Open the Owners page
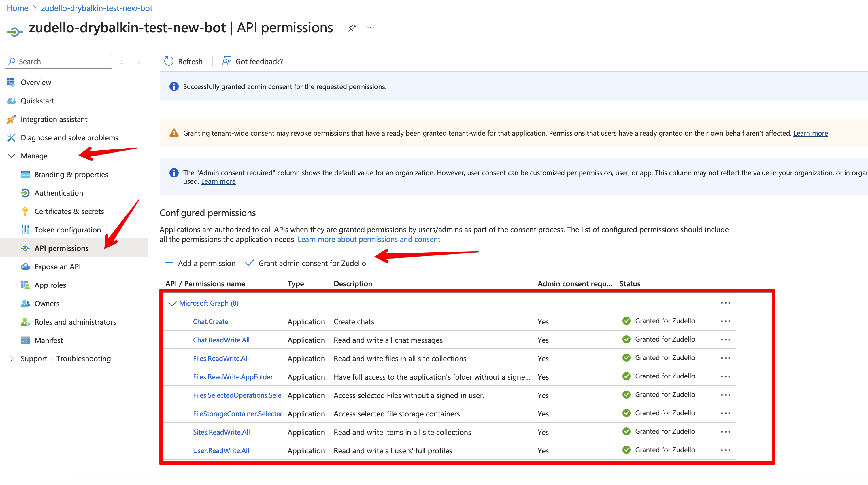This screenshot has width=868, height=485. pyautogui.click(x=47, y=304)
